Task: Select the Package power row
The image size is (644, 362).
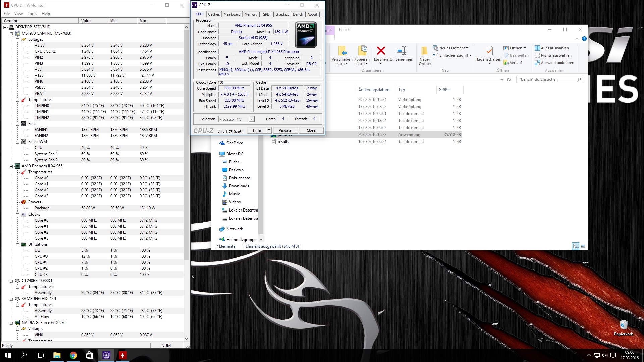Action: 92,208
